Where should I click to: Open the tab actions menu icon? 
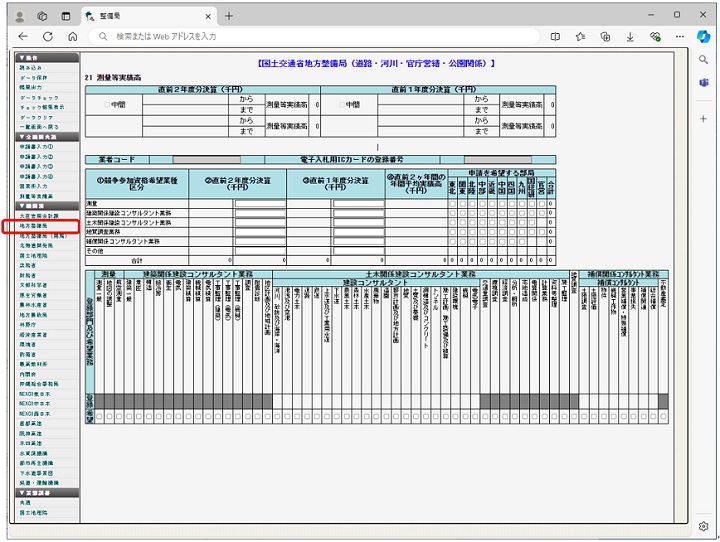[66, 16]
